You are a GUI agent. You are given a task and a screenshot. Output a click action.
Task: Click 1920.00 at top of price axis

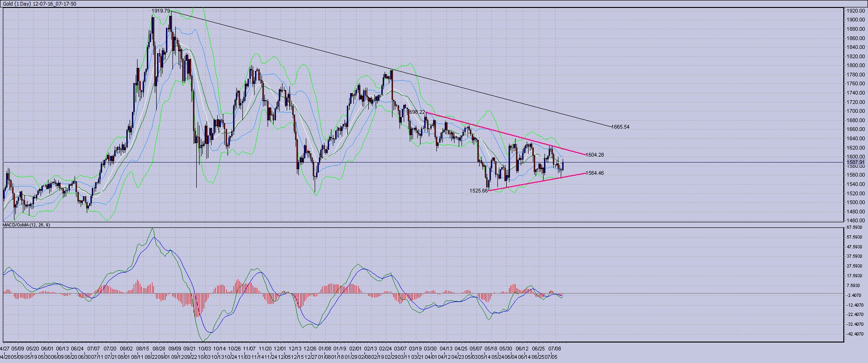click(855, 11)
